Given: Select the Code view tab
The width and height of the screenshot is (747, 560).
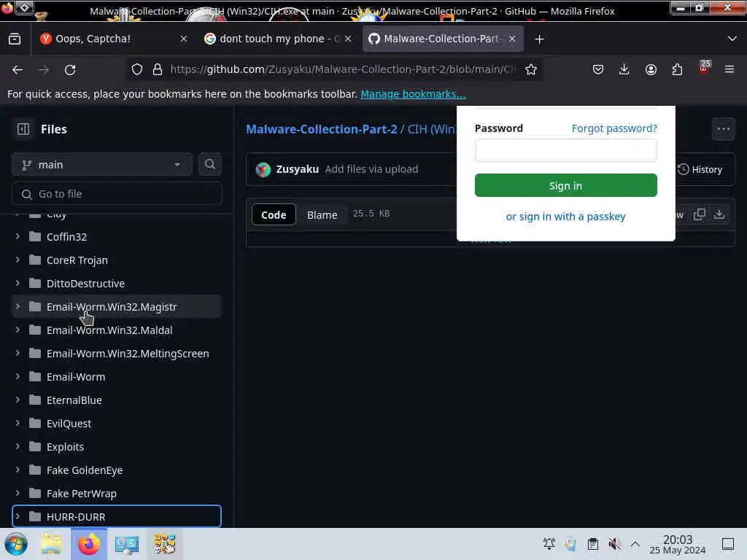Looking at the screenshot, I should pyautogui.click(x=274, y=215).
